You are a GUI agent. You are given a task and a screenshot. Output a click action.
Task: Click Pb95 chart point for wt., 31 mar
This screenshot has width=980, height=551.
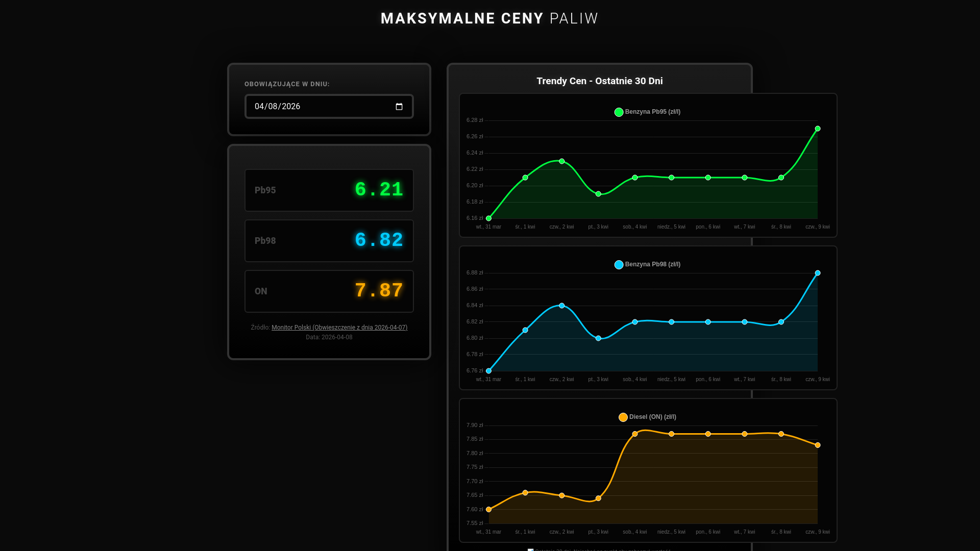pyautogui.click(x=488, y=218)
